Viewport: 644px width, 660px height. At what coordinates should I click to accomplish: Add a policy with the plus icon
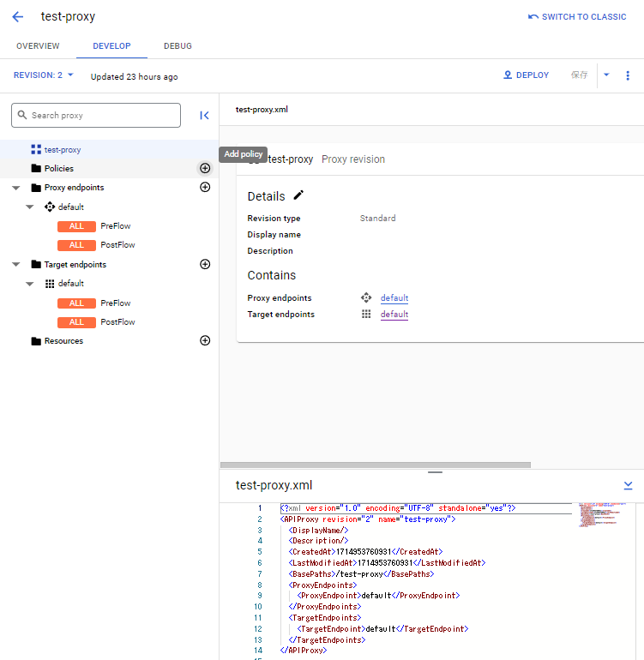pos(205,168)
